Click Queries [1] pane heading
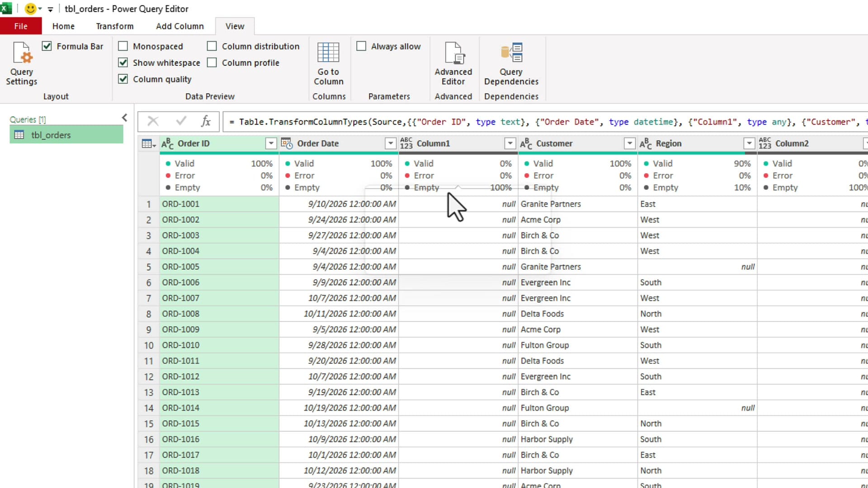Viewport: 868px width, 488px height. (28, 119)
